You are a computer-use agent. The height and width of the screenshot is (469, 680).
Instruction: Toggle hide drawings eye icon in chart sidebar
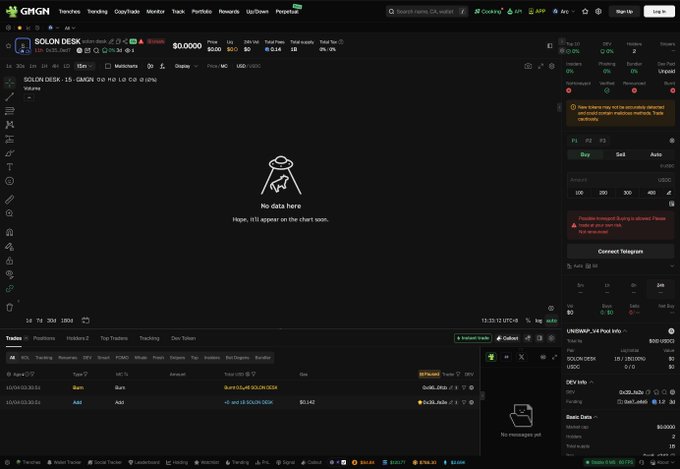(x=10, y=275)
